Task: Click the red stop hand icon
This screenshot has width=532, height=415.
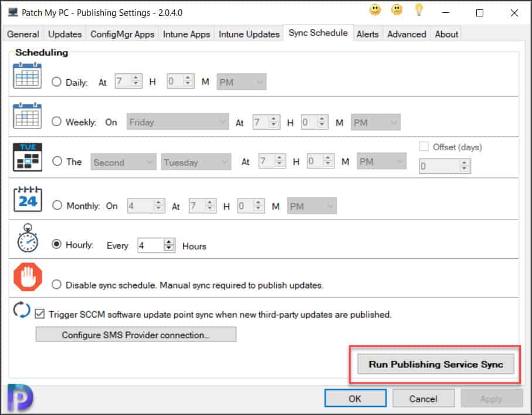Action: point(28,277)
